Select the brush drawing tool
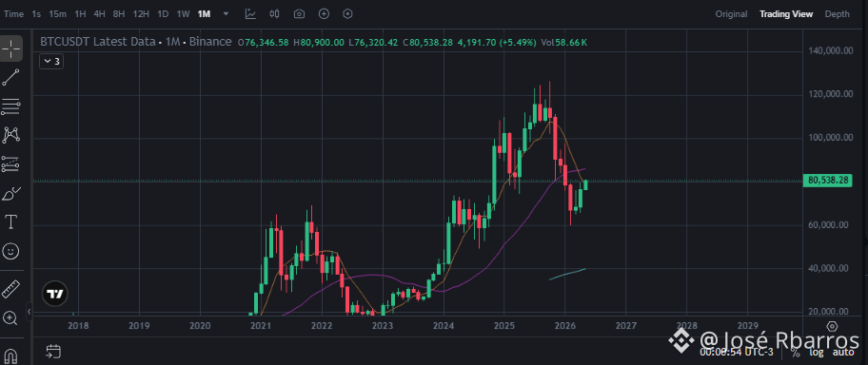 11,193
